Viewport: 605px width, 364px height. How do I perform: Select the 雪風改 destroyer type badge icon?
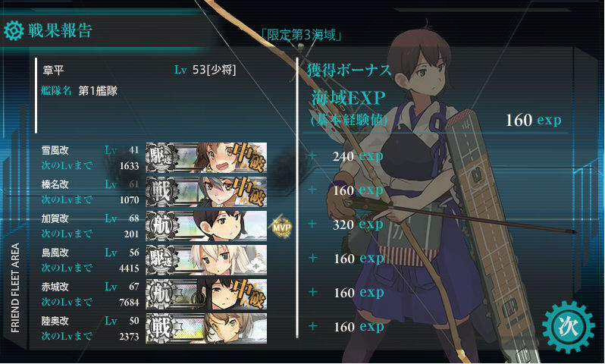162,158
